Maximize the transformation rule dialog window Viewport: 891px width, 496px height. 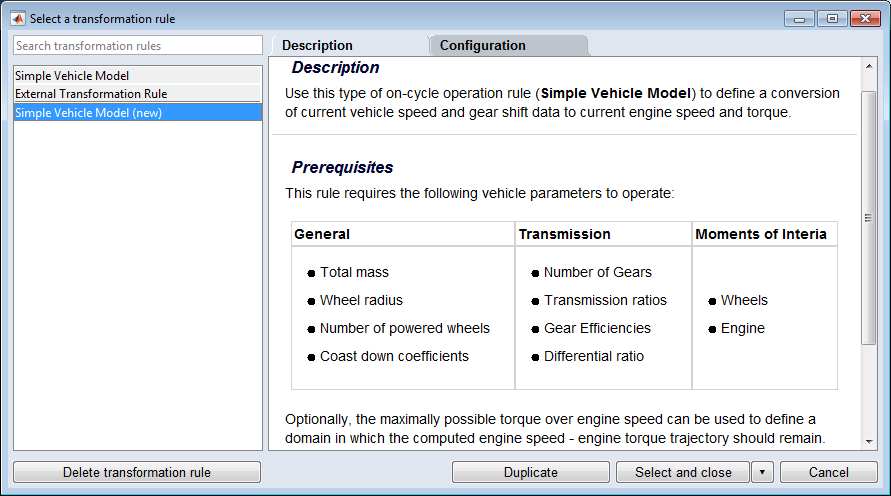[x=829, y=18]
